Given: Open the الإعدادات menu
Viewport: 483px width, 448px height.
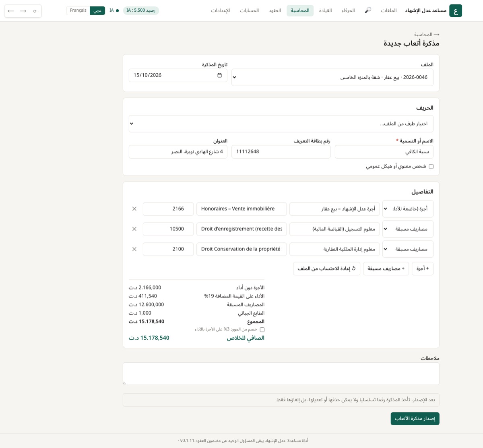Looking at the screenshot, I should [x=221, y=10].
